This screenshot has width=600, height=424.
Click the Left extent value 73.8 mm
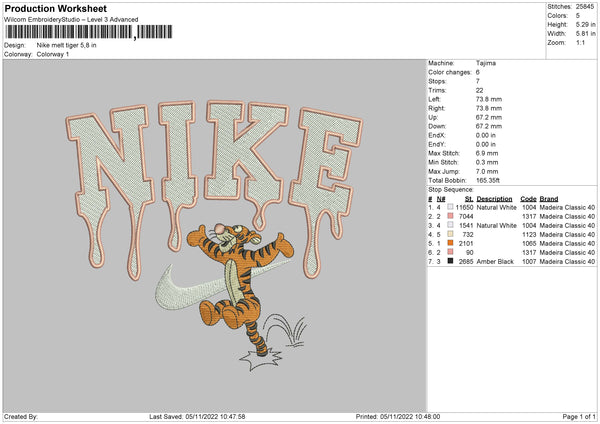[x=489, y=99]
